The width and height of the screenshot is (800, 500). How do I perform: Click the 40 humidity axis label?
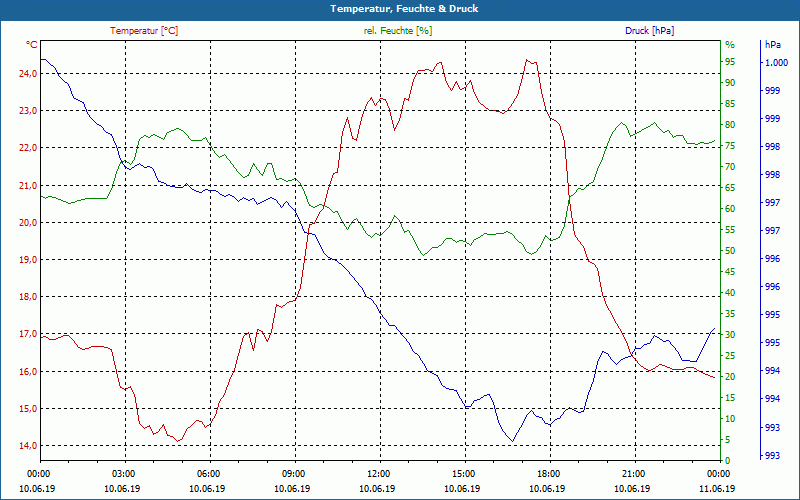pyautogui.click(x=730, y=293)
